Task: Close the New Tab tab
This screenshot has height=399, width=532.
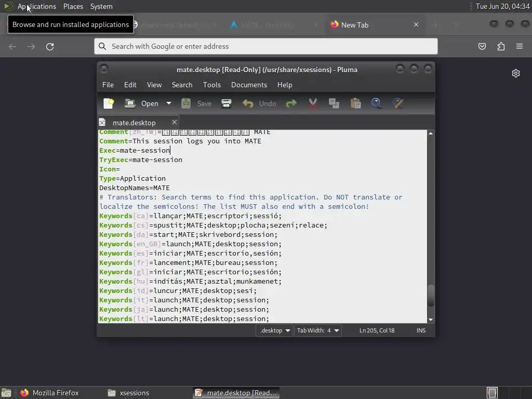Action: coord(416,24)
